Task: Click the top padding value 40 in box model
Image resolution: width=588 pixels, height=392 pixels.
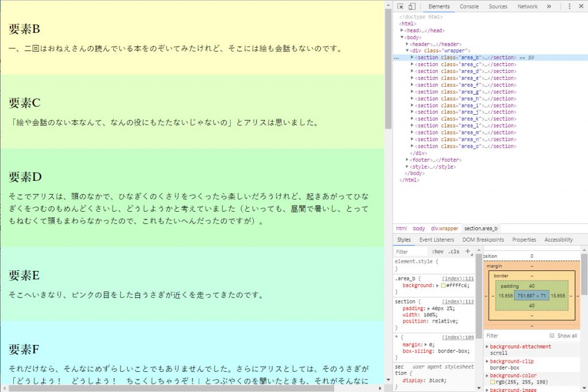Action: (x=531, y=286)
